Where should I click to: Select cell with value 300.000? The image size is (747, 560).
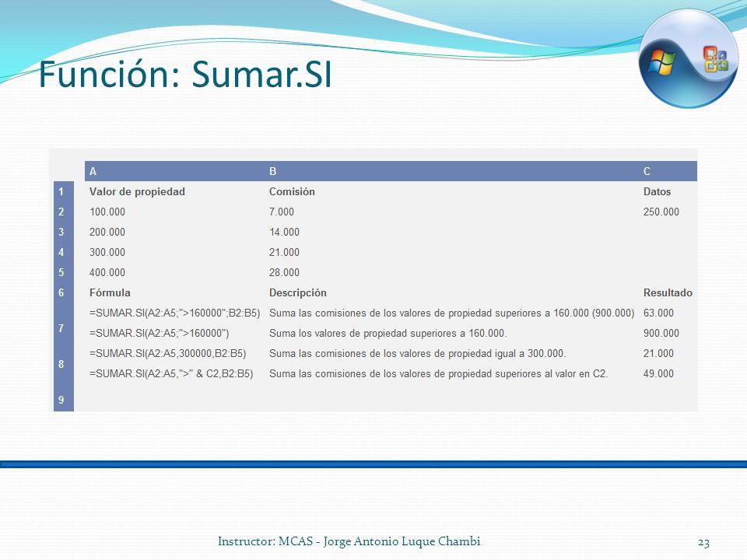pos(107,252)
